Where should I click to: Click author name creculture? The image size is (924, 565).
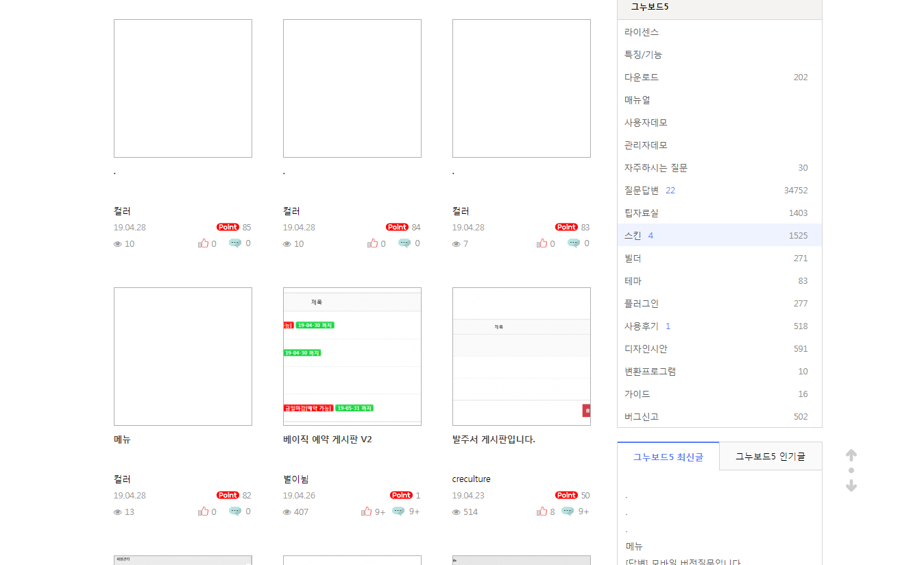(471, 479)
